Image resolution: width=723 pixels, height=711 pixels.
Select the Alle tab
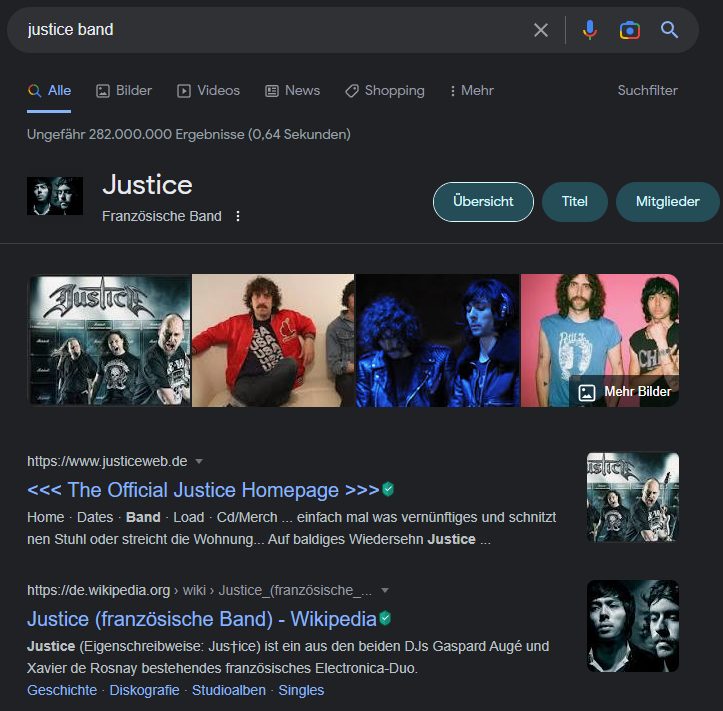coord(49,90)
